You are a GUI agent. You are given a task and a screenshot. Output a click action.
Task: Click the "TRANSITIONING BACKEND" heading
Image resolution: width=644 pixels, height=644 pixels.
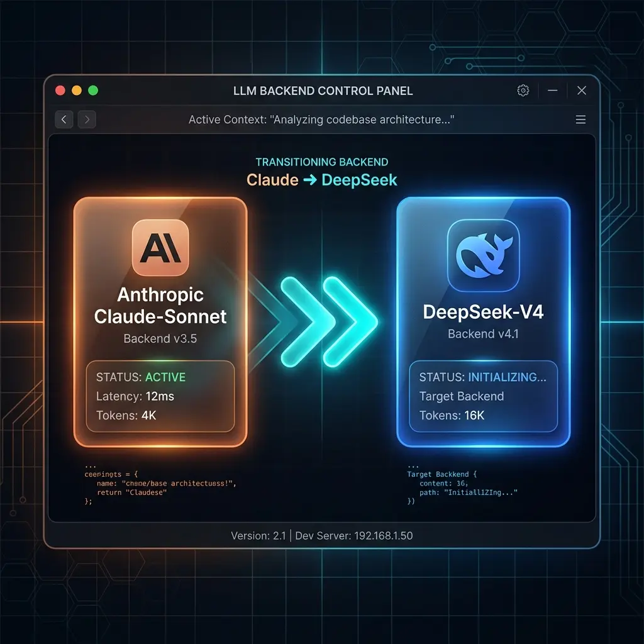322,162
